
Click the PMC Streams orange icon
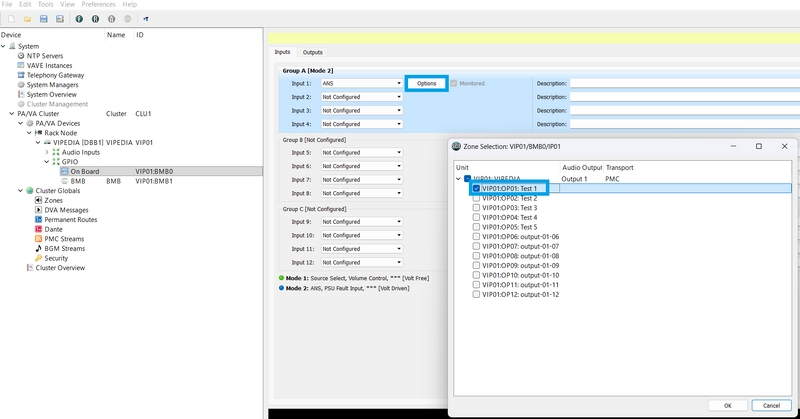point(38,239)
